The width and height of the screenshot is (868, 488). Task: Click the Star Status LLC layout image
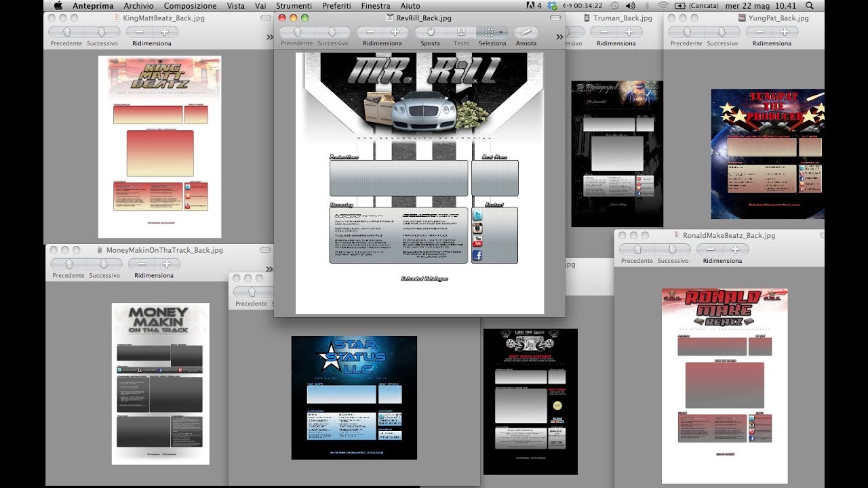[x=354, y=398]
